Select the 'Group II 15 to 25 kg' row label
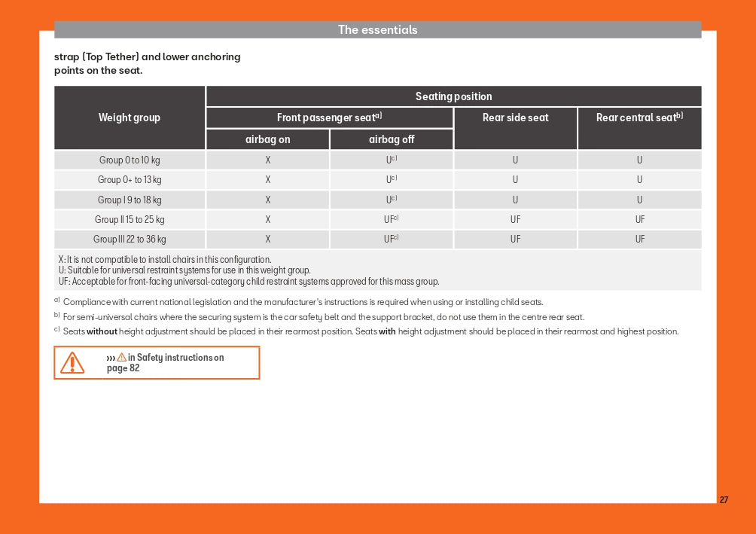This screenshot has height=534, width=756. [130, 220]
